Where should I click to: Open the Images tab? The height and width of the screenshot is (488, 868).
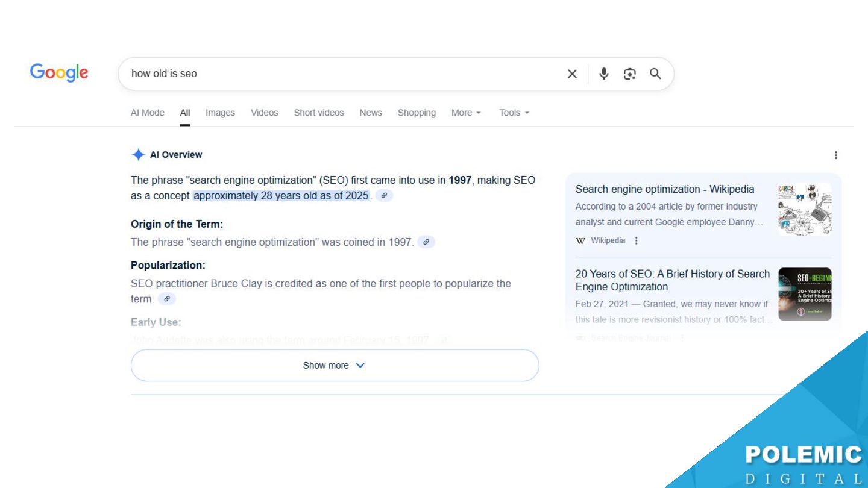[x=220, y=113]
